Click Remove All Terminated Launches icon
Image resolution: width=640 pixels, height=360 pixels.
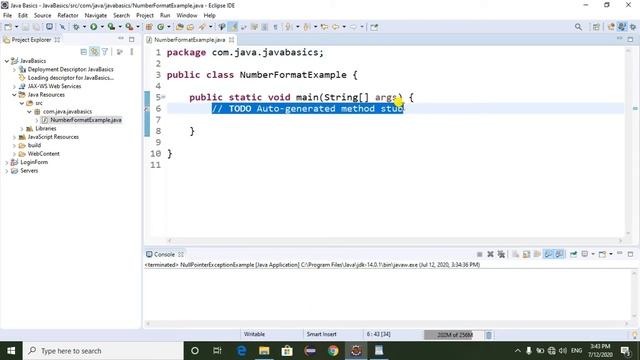501,254
